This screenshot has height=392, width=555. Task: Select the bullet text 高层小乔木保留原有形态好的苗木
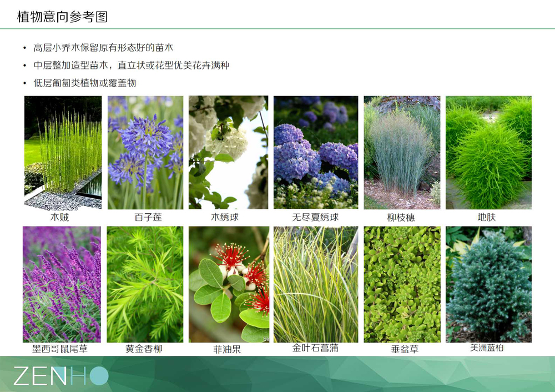coord(103,47)
